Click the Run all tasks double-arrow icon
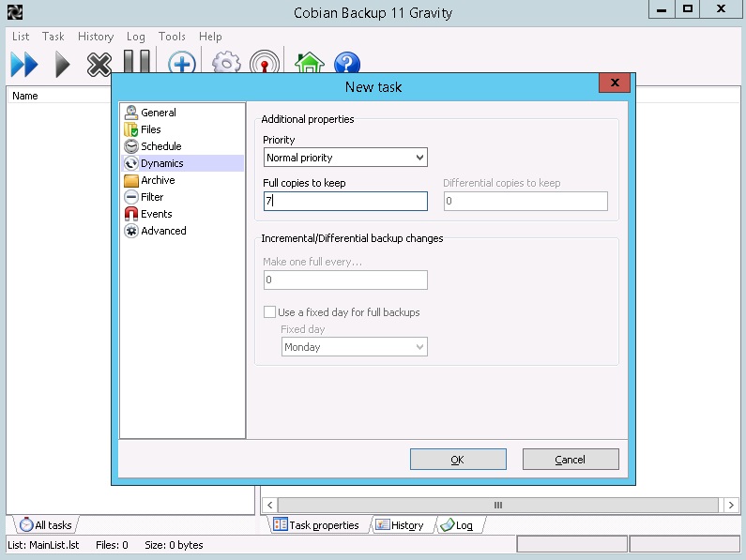Viewport: 746px width, 560px height. coord(24,64)
